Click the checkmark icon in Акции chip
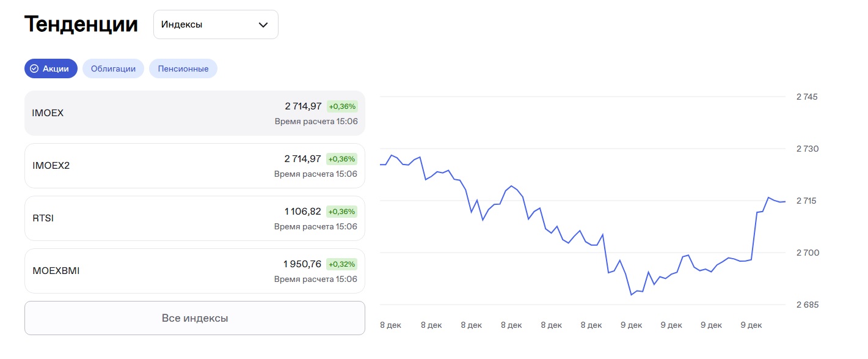This screenshot has height=359, width=868. (34, 68)
